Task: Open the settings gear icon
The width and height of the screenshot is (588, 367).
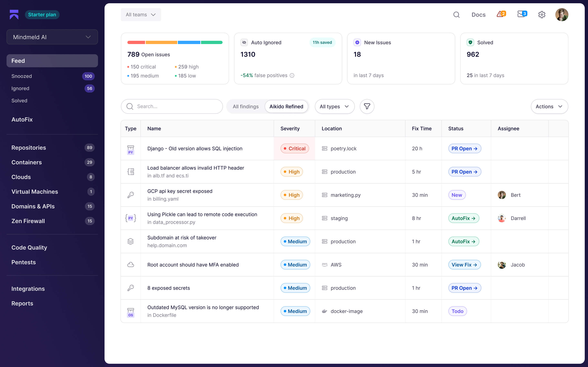Action: (542, 15)
